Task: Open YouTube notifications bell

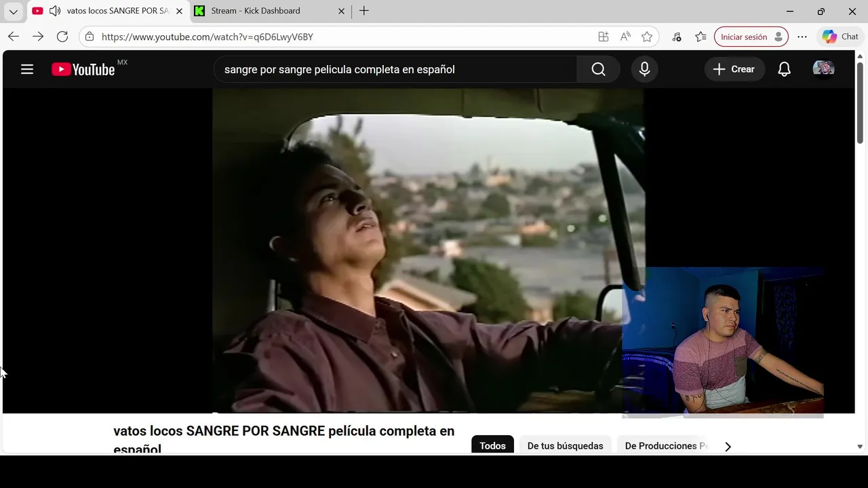Action: (x=784, y=69)
